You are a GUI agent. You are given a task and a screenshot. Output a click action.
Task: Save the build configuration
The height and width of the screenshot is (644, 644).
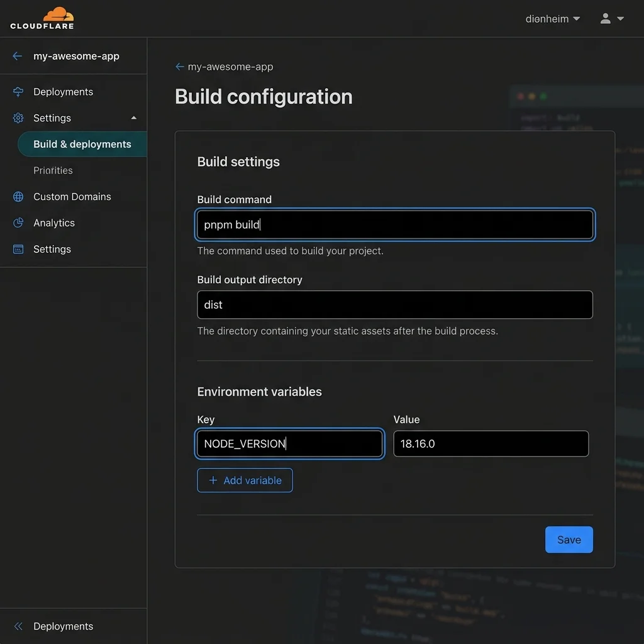(x=569, y=540)
